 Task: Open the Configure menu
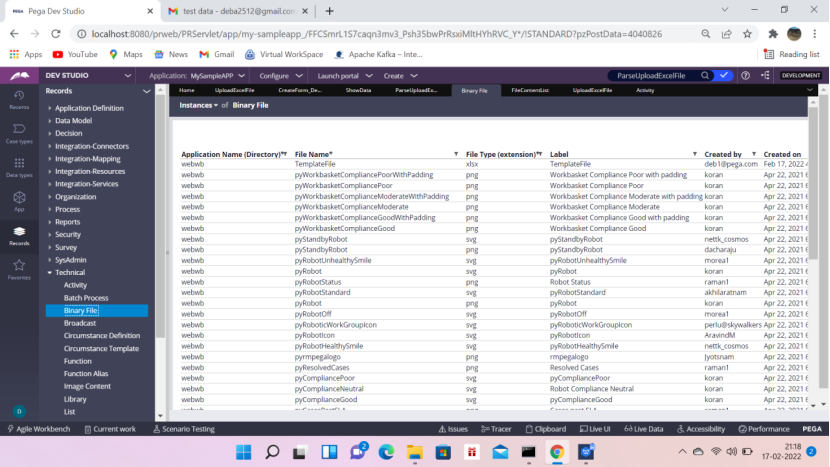click(281, 76)
